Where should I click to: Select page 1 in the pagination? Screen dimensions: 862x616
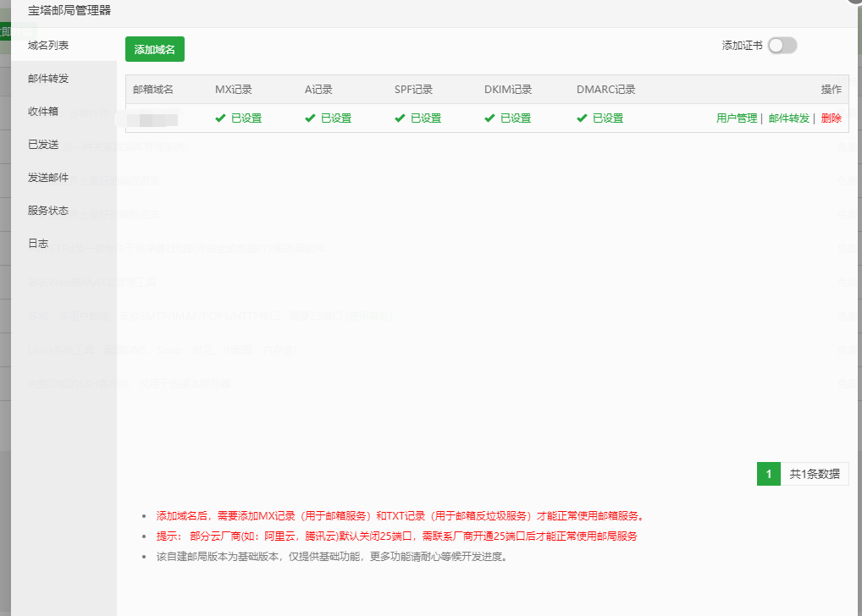[768, 474]
